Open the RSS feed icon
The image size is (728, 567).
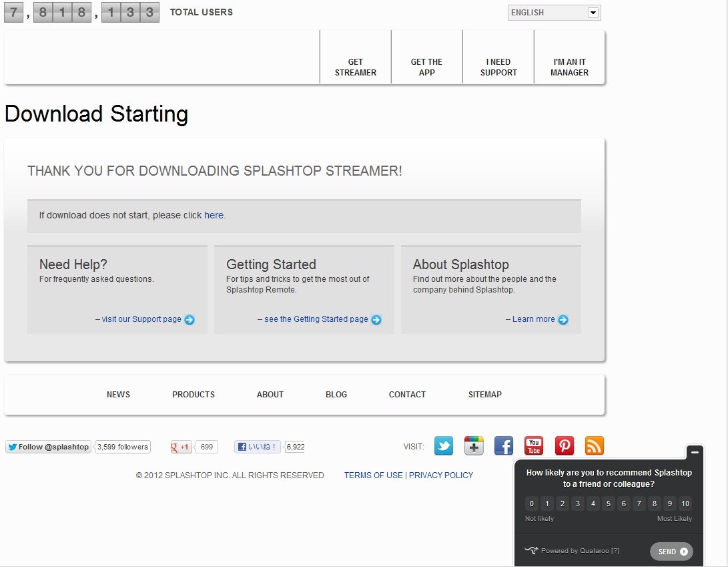tap(595, 445)
